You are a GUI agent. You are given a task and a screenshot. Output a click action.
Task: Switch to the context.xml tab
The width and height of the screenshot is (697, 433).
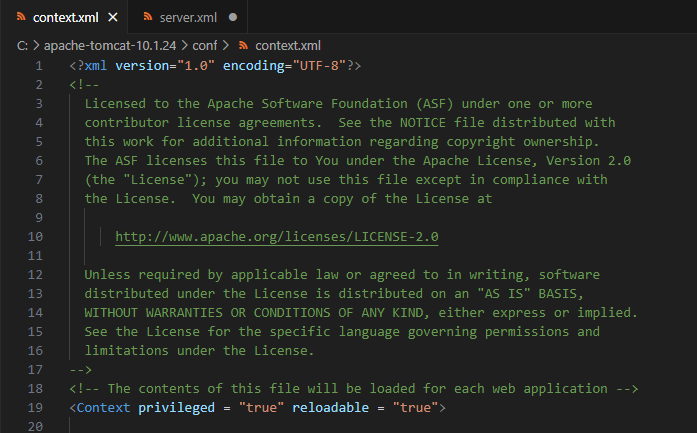pos(66,17)
